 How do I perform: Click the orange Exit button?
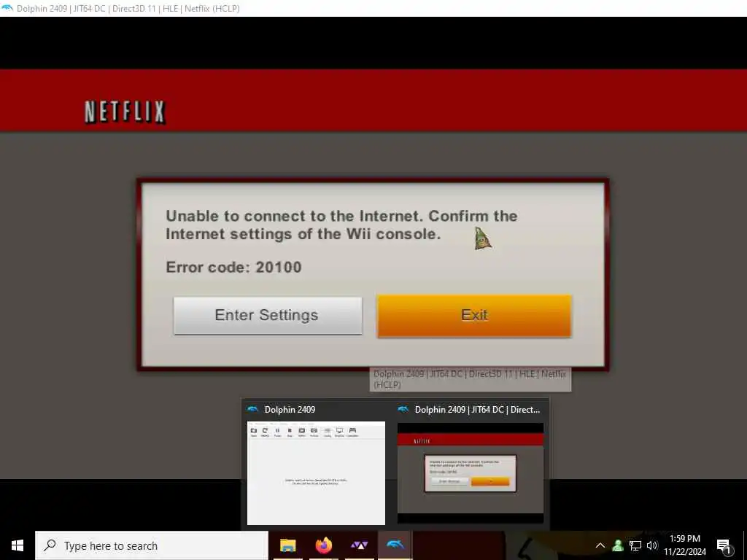click(x=474, y=316)
